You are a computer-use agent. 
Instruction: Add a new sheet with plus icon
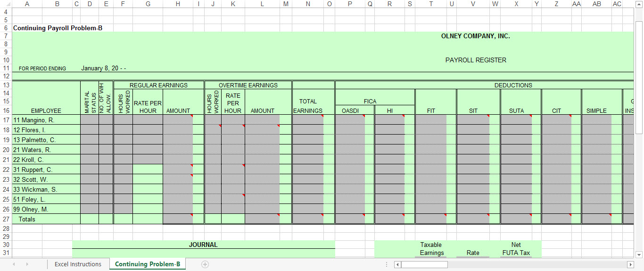(x=205, y=264)
